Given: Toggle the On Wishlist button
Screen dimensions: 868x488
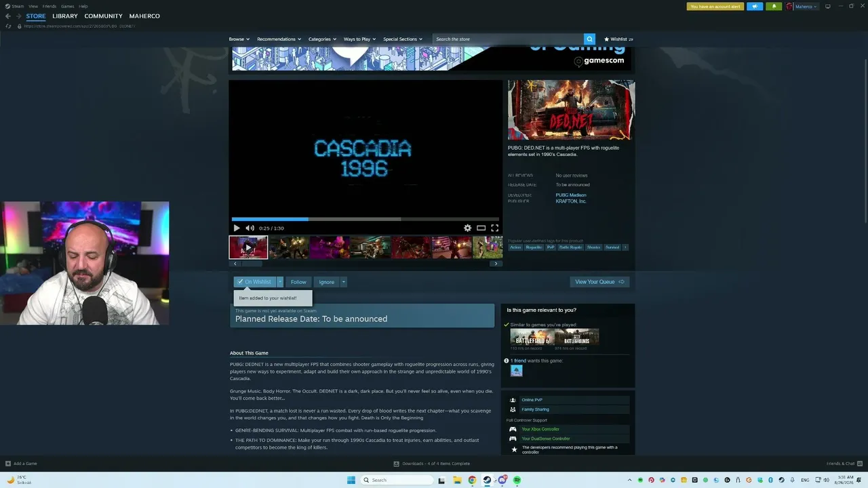Looking at the screenshot, I should click(x=254, y=282).
